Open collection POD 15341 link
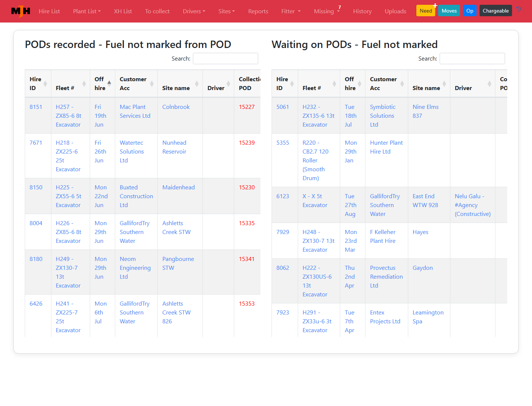The width and height of the screenshot is (532, 406). 247,259
